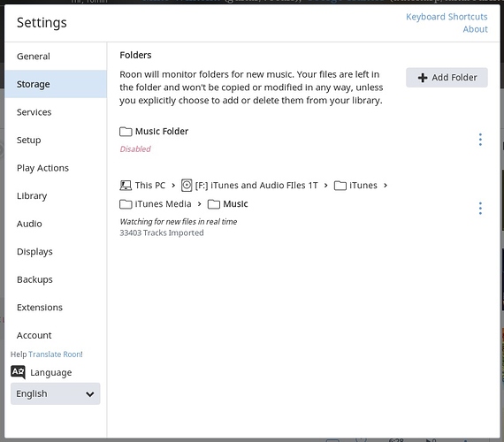Image resolution: width=504 pixels, height=442 pixels.
Task: Click the This PC computer icon
Action: click(x=126, y=186)
